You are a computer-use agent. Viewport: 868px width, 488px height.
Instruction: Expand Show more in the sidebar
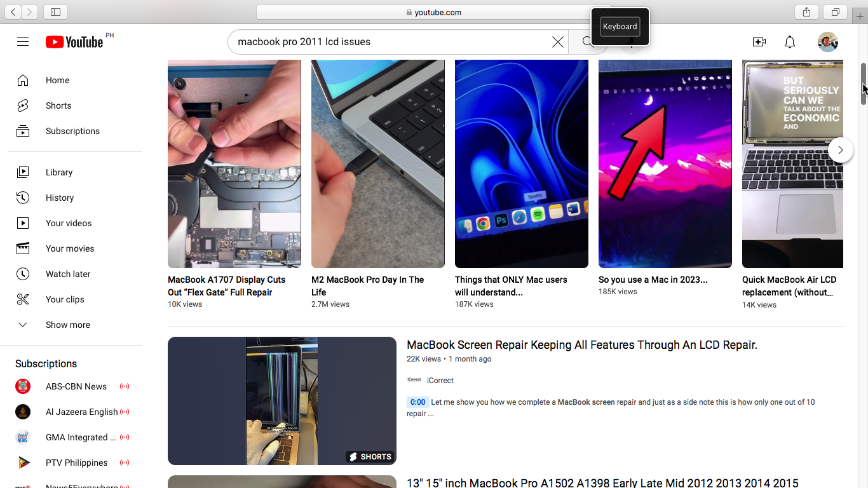pyautogui.click(x=75, y=325)
